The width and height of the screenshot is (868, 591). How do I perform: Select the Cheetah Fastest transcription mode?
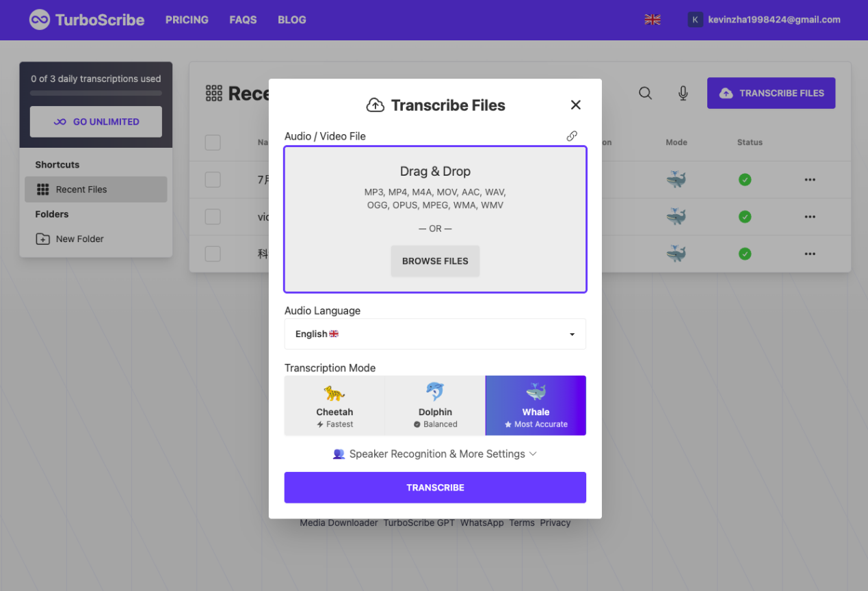(334, 406)
